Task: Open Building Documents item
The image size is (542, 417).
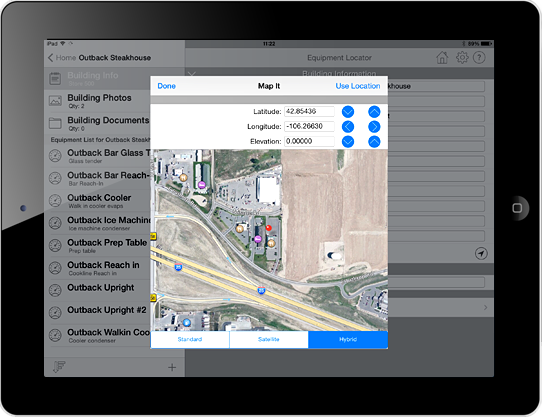Action: [97, 123]
